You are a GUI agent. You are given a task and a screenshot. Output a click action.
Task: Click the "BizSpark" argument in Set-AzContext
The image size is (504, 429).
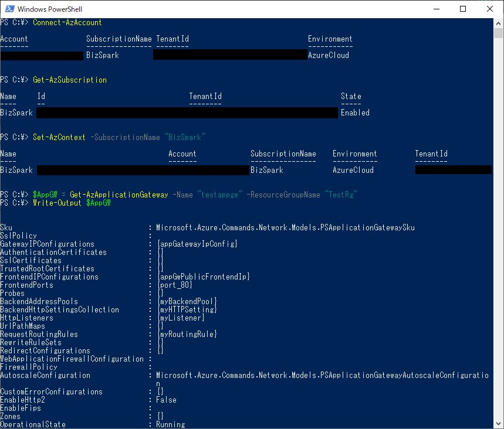point(185,137)
